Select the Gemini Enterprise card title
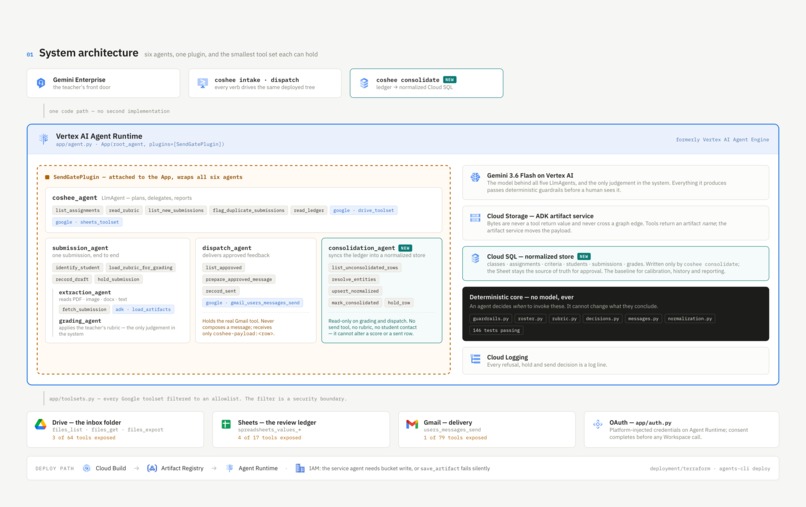Image resolution: width=806 pixels, height=507 pixels. tap(79, 80)
